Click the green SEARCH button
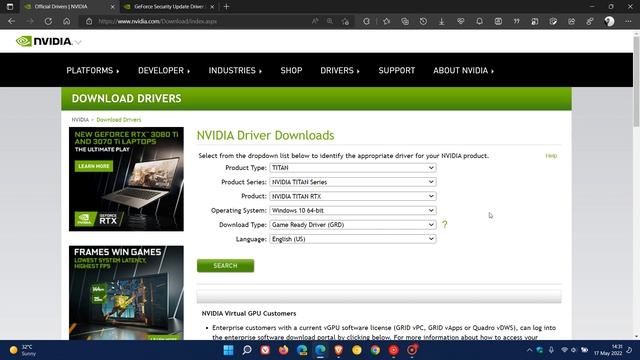 coord(225,266)
